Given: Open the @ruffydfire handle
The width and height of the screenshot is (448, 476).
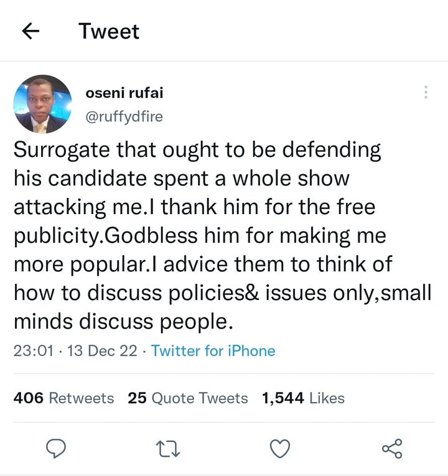Looking at the screenshot, I should coord(123,116).
